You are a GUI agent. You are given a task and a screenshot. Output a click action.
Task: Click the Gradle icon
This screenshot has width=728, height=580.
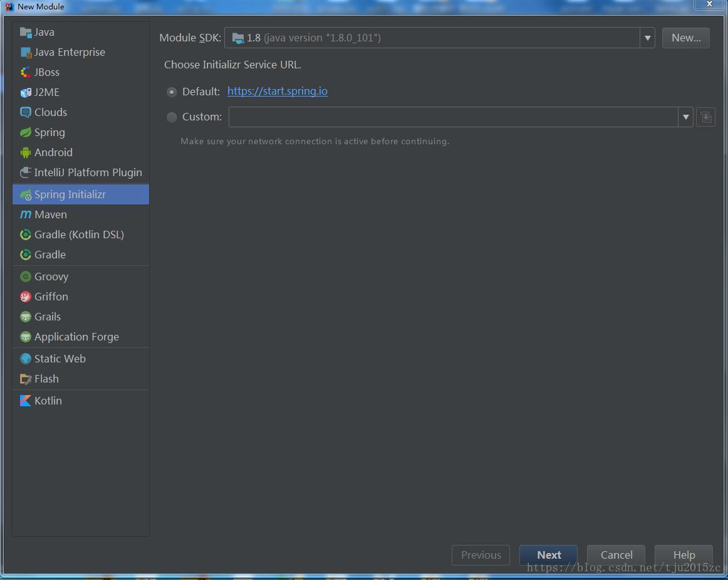pos(26,255)
